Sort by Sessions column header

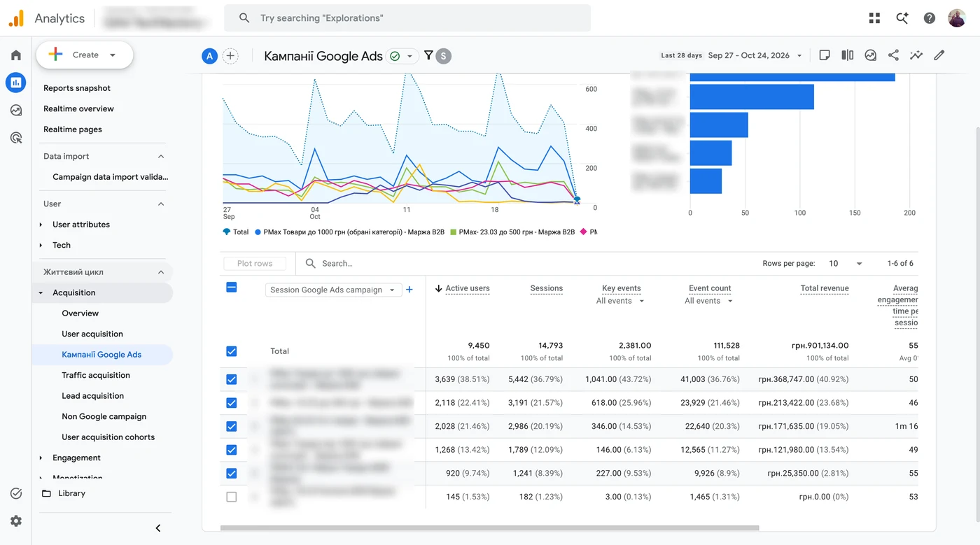547,288
